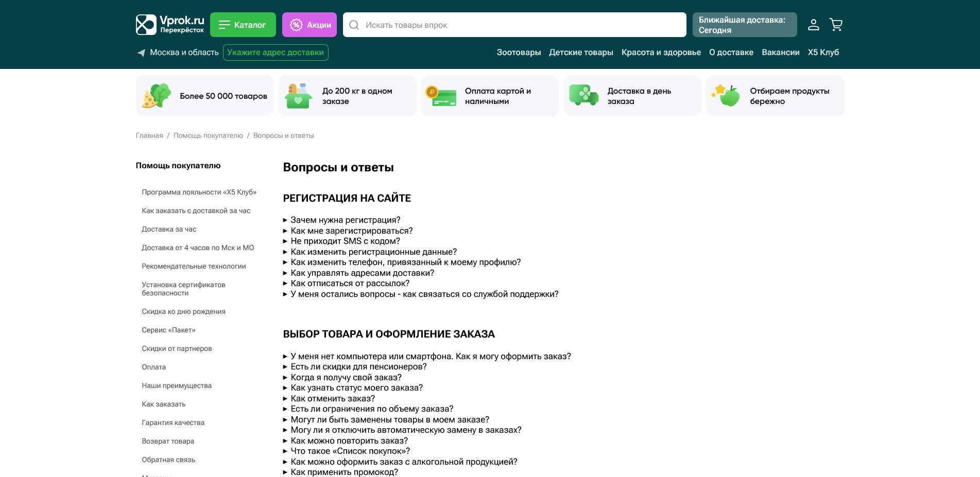The width and height of the screenshot is (980, 477).
Task: Click the search magnifier icon
Action: coord(354,25)
